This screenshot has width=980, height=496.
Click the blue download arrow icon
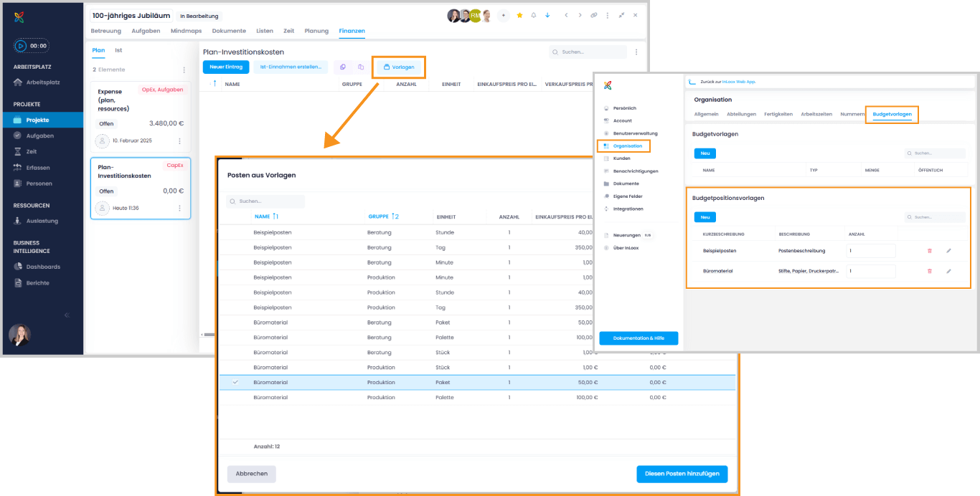(547, 15)
